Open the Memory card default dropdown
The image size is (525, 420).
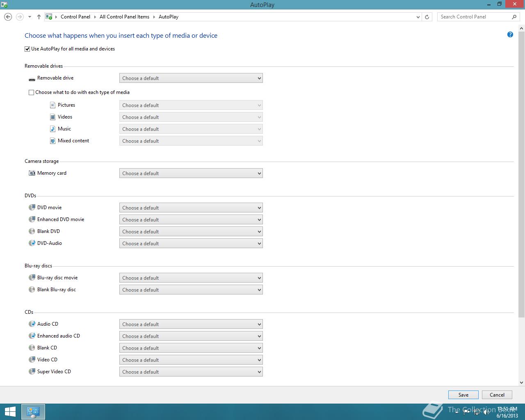pyautogui.click(x=191, y=173)
